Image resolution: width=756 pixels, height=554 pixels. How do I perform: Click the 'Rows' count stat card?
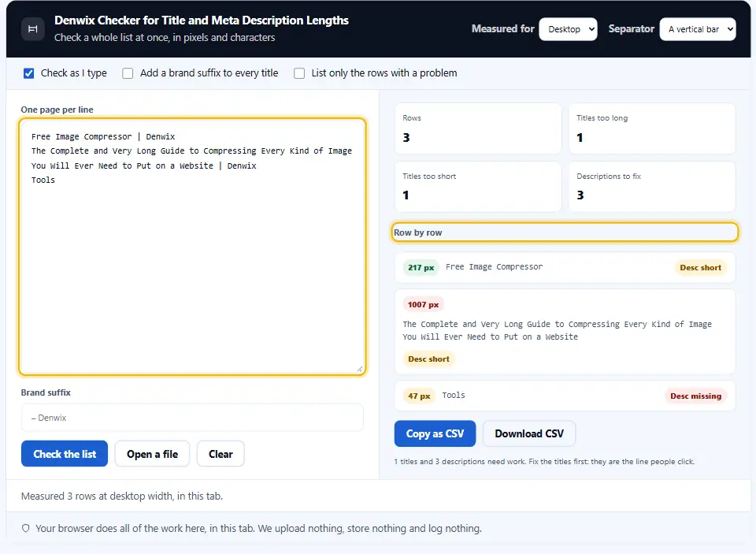click(x=478, y=129)
